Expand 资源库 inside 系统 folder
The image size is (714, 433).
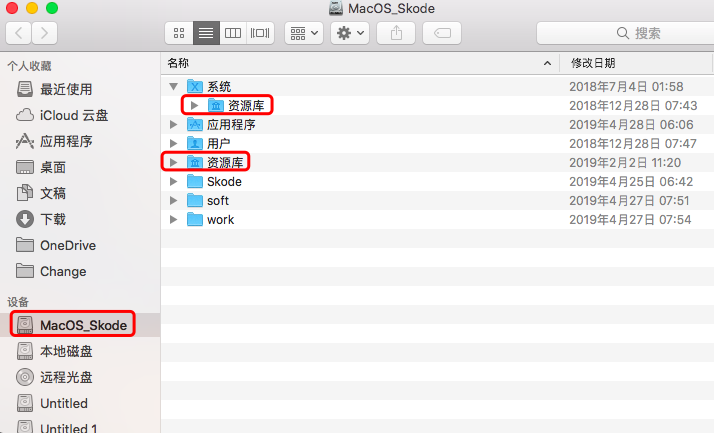194,105
